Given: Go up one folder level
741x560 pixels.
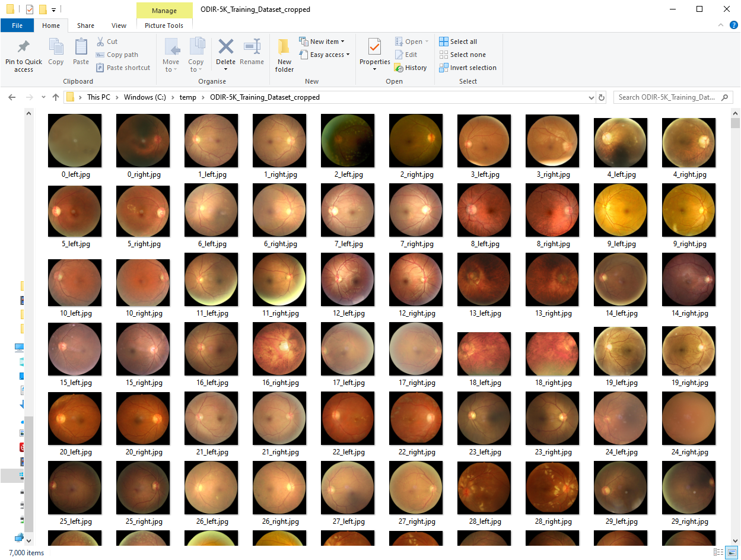Looking at the screenshot, I should coord(56,97).
